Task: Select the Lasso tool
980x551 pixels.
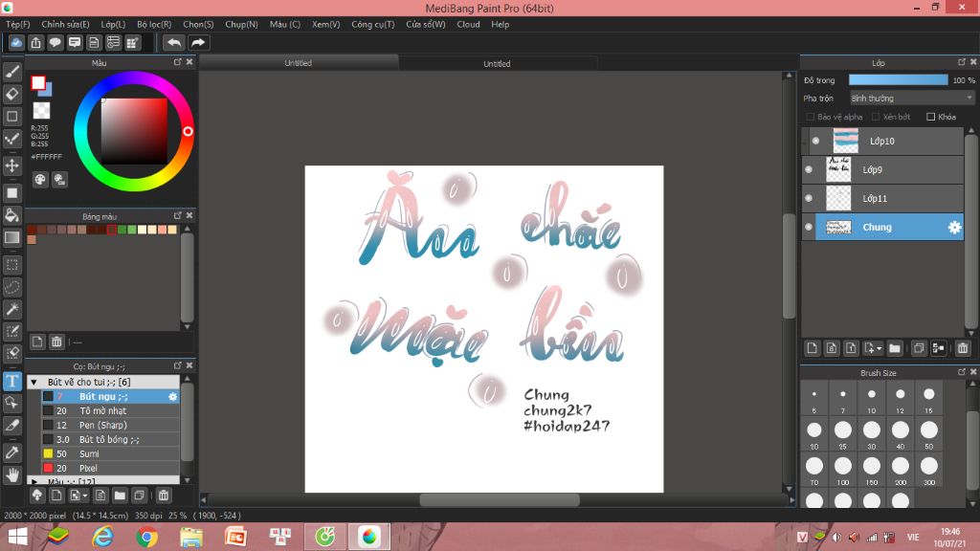Action: click(x=11, y=287)
